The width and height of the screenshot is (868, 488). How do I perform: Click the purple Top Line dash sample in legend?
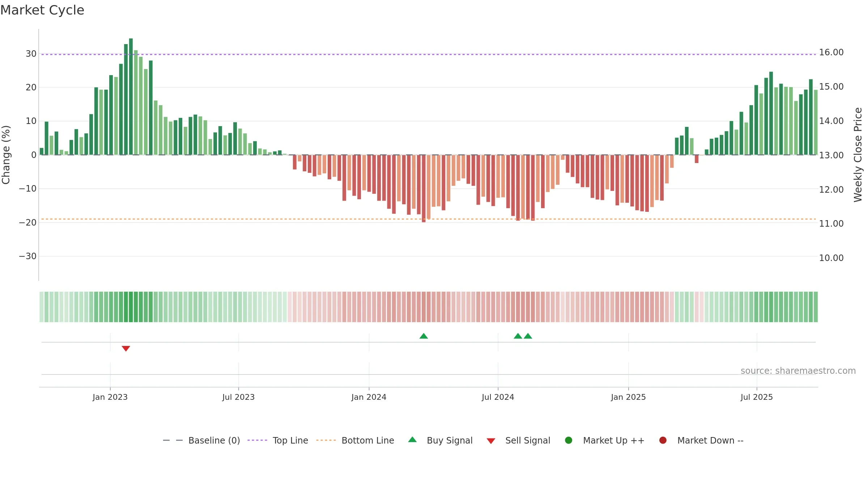point(257,440)
